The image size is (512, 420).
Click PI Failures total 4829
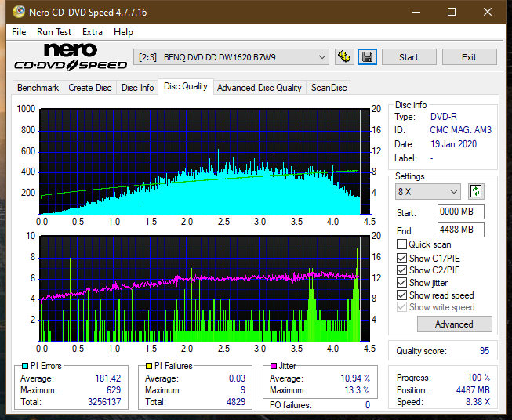236,402
